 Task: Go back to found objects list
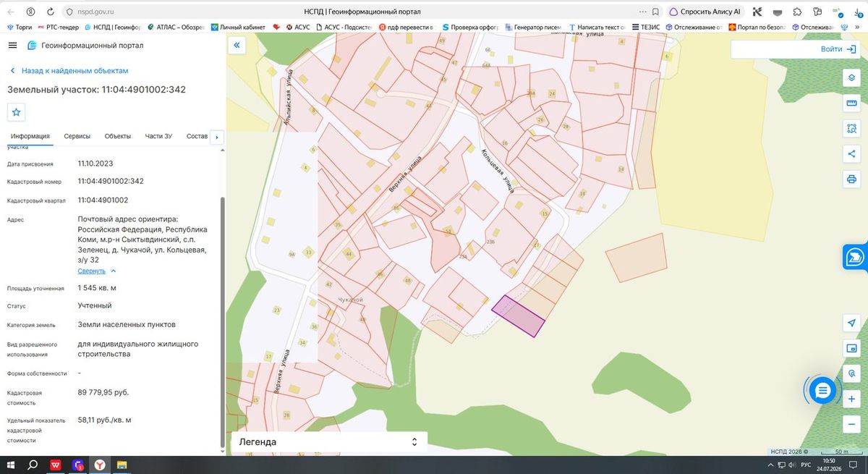coord(69,71)
